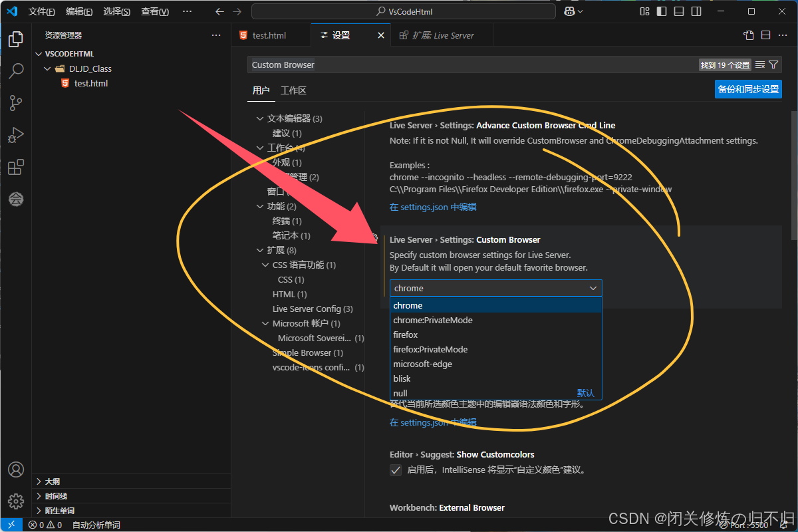Screen dimensions: 798x532
Task: Click the VsCodeHtml command center search box
Action: (x=404, y=11)
